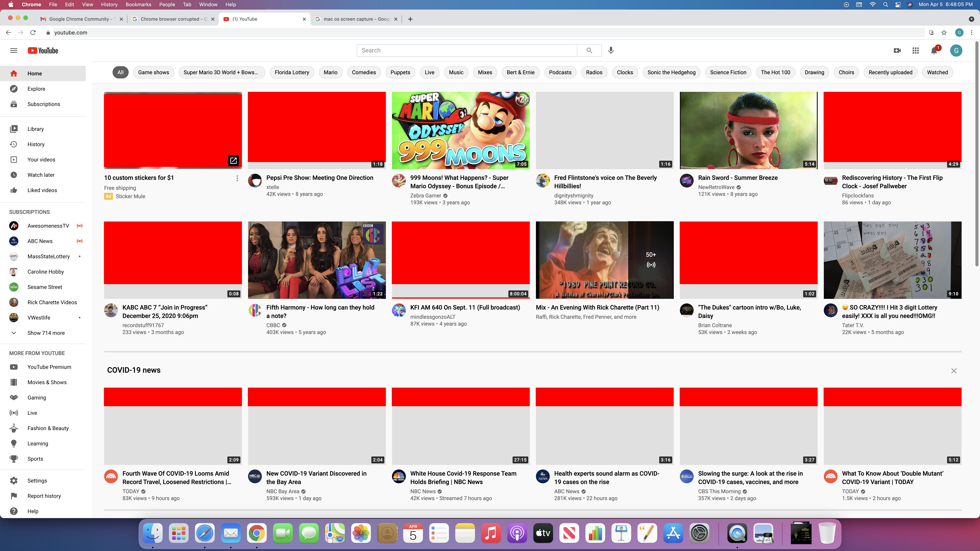Screen dimensions: 980x551
Task: Open Liked videos in sidebar
Action: click(x=42, y=190)
